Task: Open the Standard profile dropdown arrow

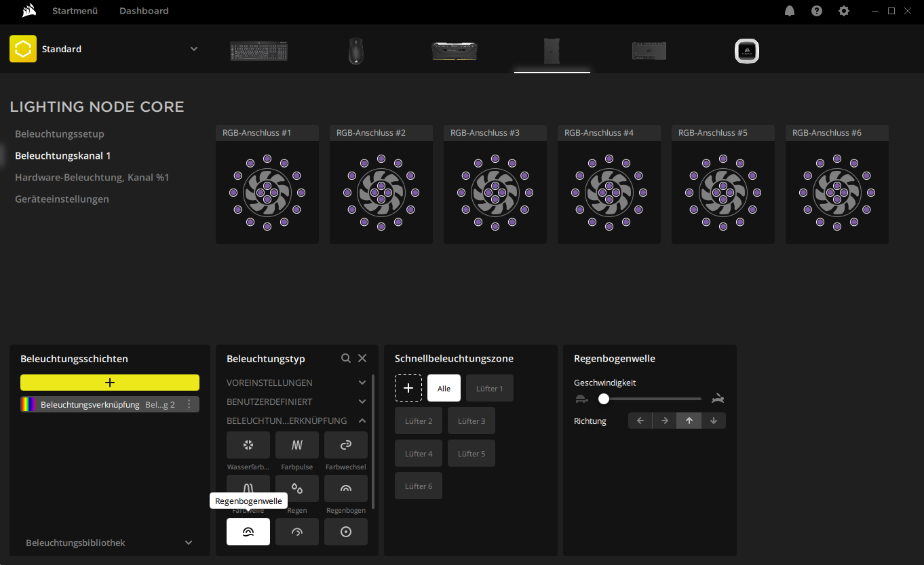Action: (194, 49)
